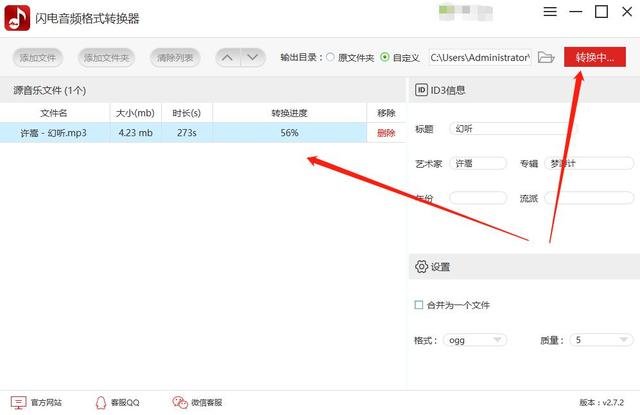Open the 质量 dropdown showing 5
The width and height of the screenshot is (640, 415).
tap(602, 340)
